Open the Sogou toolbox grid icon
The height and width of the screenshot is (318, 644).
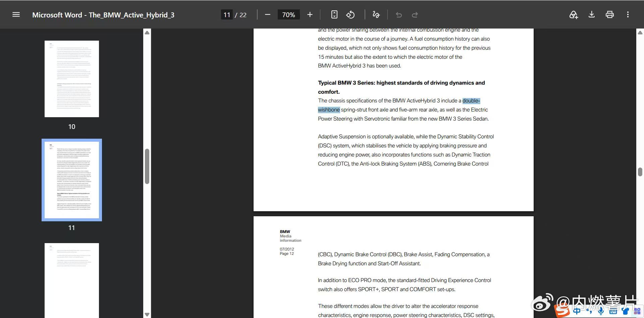click(x=637, y=311)
